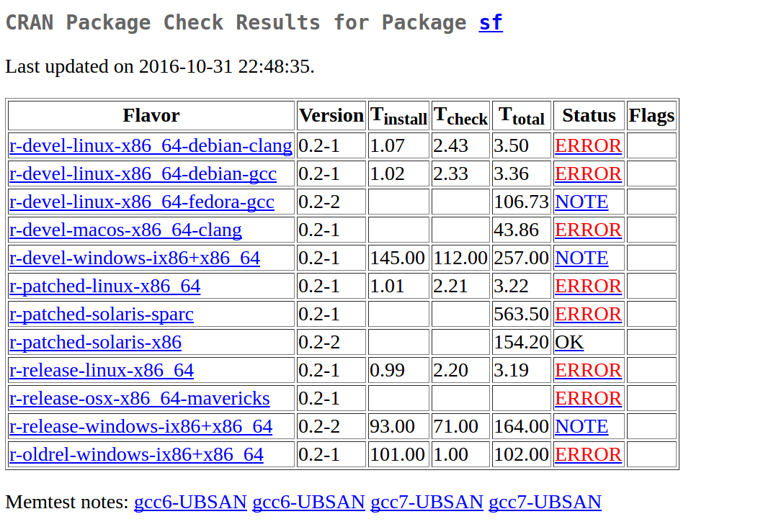View ERROR status for debian-clang row
Image resolution: width=758 pixels, height=532 pixels.
point(588,146)
